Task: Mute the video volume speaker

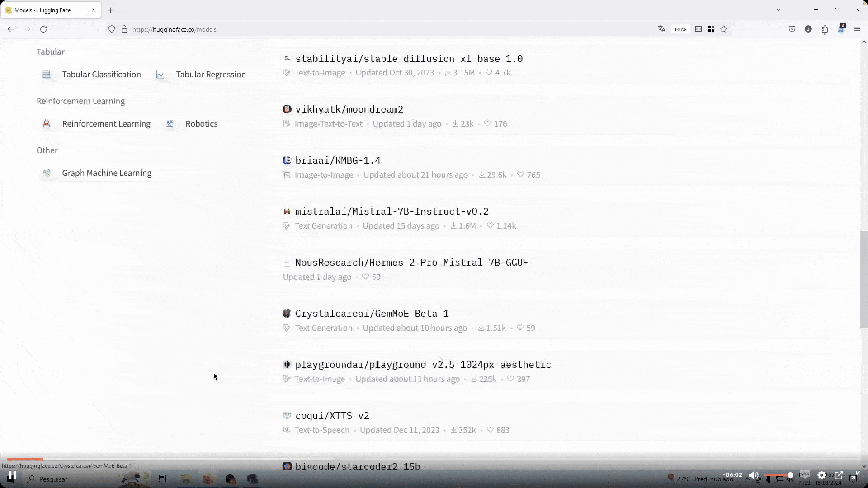Action: [753, 475]
